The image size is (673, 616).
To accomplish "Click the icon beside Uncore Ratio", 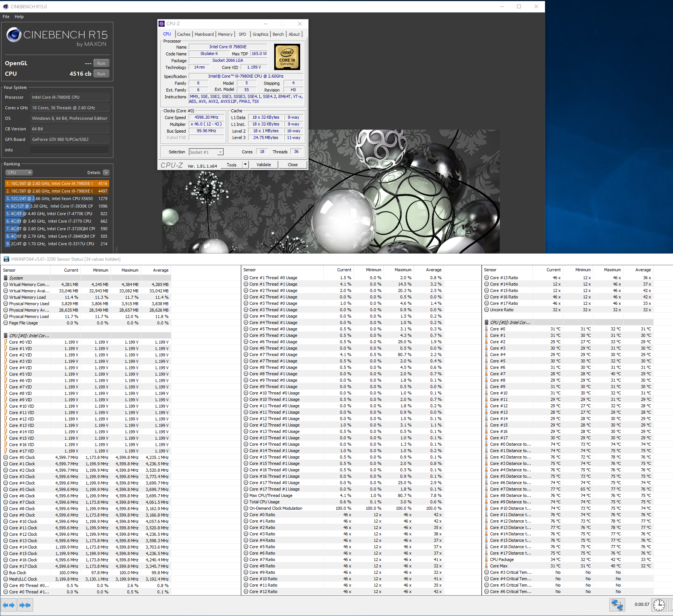I will [x=487, y=310].
